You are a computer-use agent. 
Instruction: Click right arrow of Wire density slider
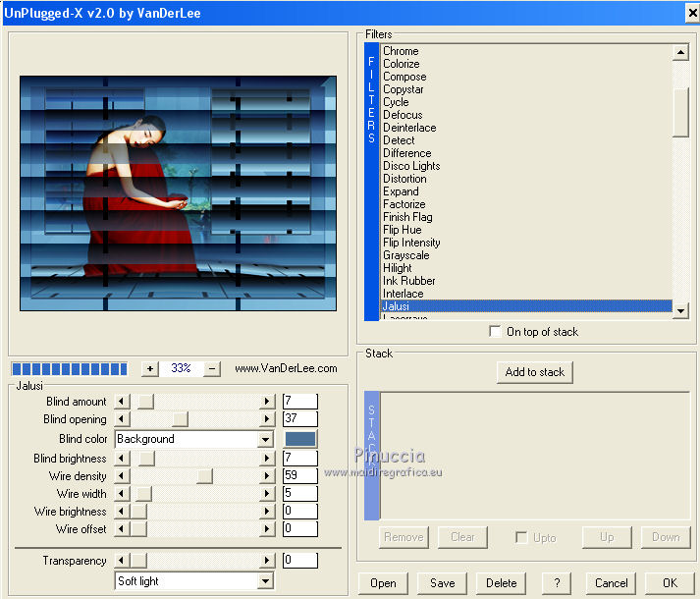(x=267, y=475)
